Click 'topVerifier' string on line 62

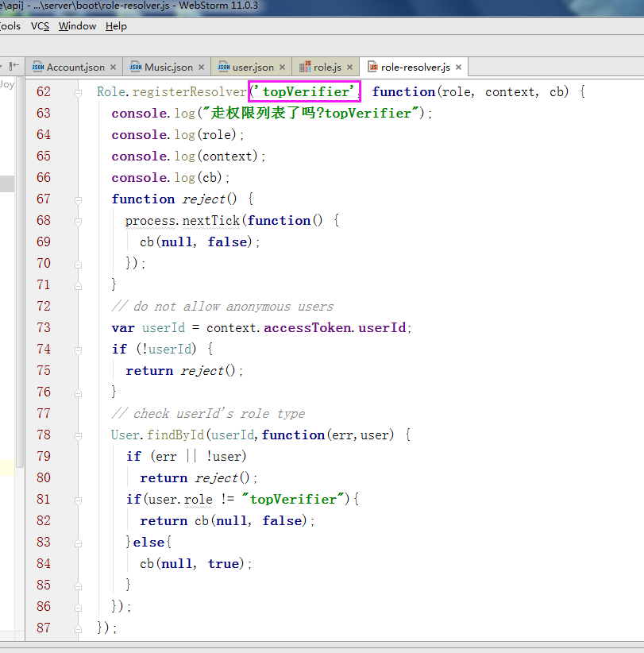pyautogui.click(x=306, y=91)
